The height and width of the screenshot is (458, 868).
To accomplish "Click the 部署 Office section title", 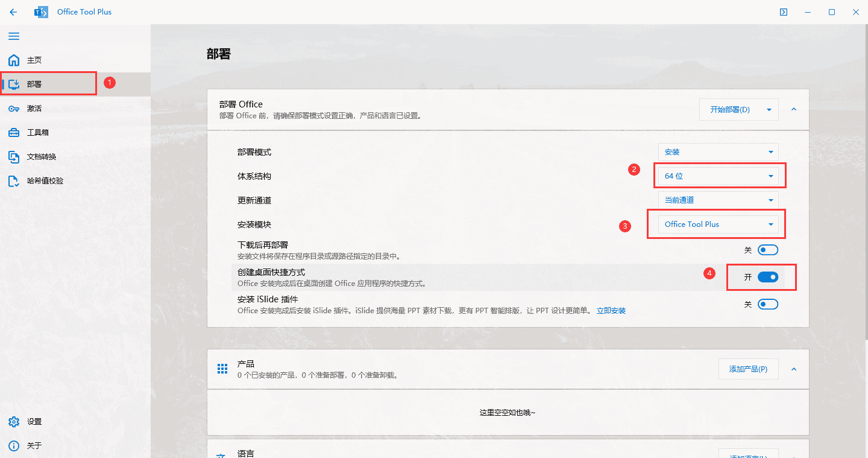I will 241,104.
